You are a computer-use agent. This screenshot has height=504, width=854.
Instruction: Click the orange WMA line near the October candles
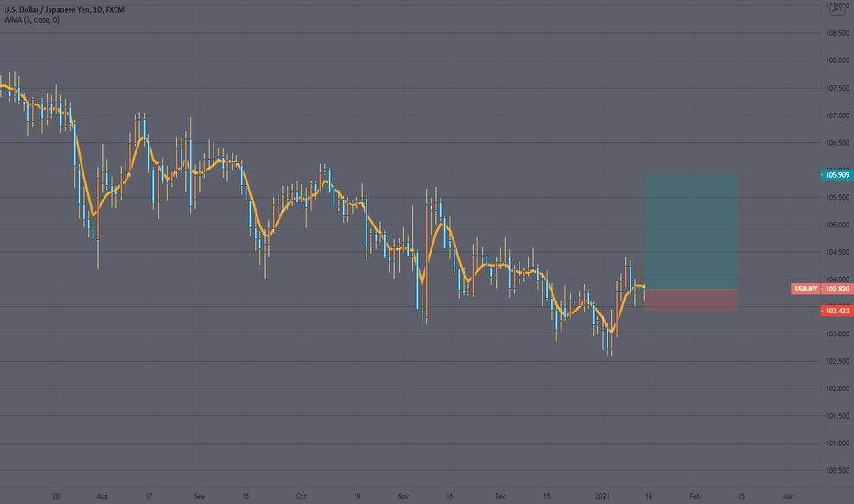click(301, 198)
